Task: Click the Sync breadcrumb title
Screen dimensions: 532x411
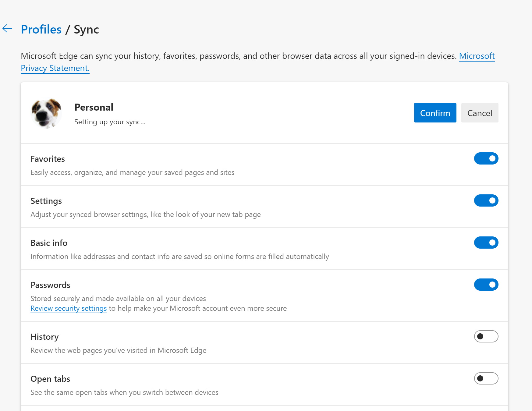Action: tap(86, 30)
